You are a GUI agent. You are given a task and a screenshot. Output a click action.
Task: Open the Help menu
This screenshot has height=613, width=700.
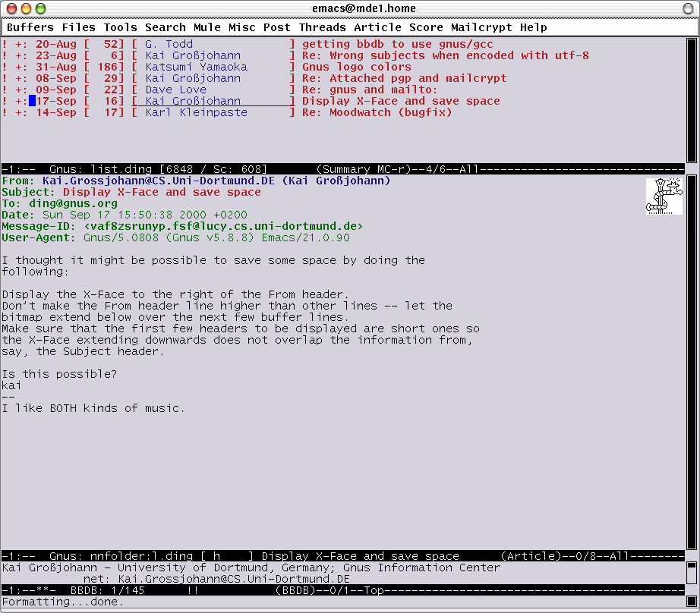[534, 27]
